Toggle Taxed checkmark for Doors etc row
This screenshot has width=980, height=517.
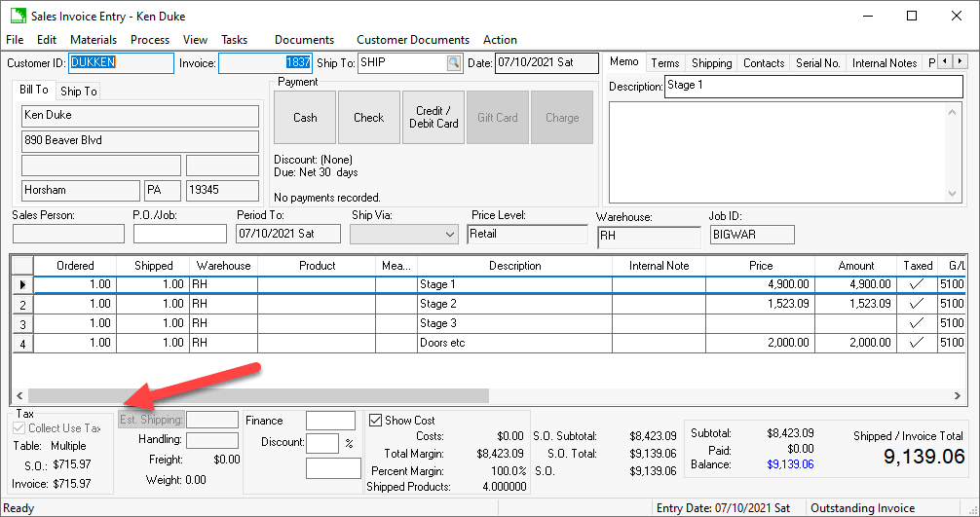pyautogui.click(x=915, y=343)
